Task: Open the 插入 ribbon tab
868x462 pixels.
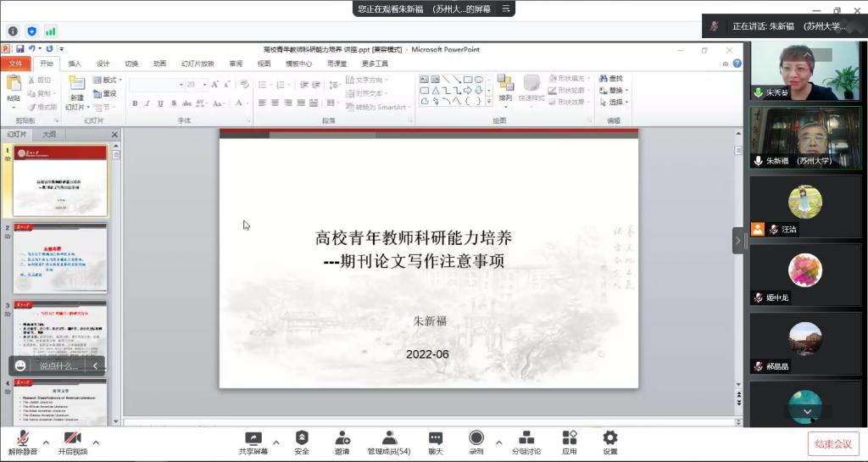Action: pos(75,64)
